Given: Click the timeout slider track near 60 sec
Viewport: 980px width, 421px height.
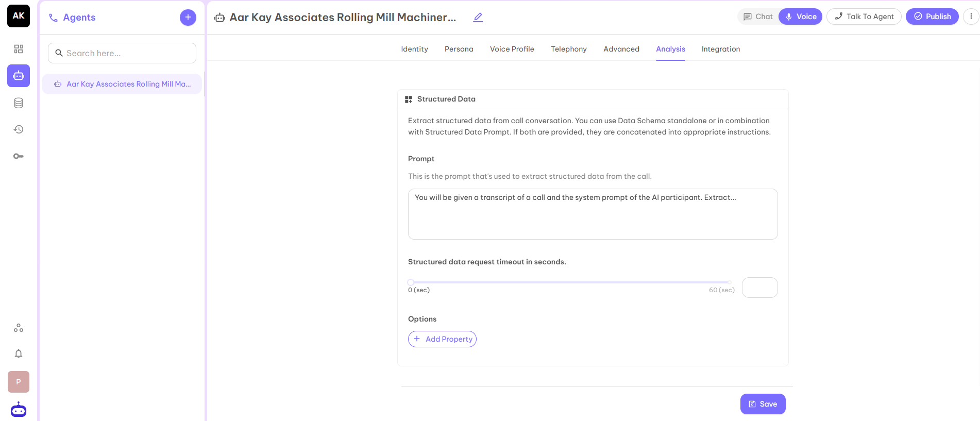Looking at the screenshot, I should [x=729, y=282].
